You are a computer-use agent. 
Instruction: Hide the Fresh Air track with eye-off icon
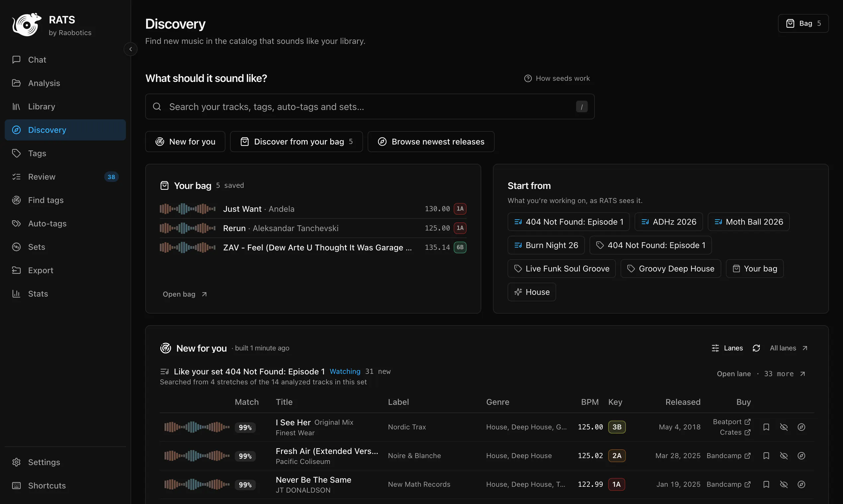click(784, 456)
